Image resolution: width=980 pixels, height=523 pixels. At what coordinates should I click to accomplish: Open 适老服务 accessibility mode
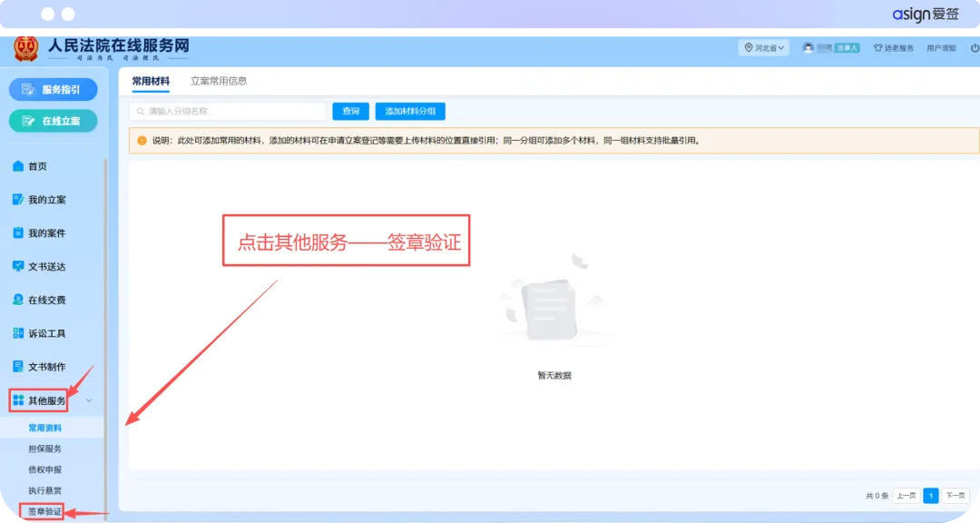point(893,48)
